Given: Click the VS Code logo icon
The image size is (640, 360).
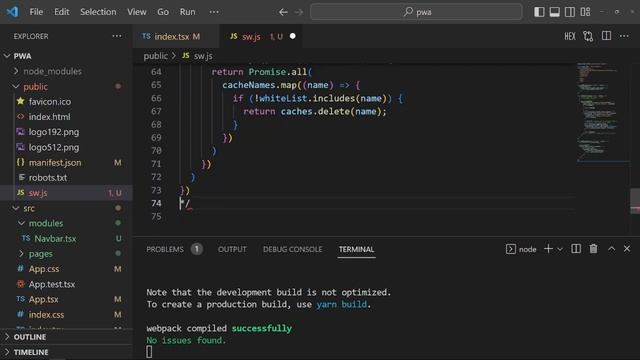Looking at the screenshot, I should [x=12, y=11].
